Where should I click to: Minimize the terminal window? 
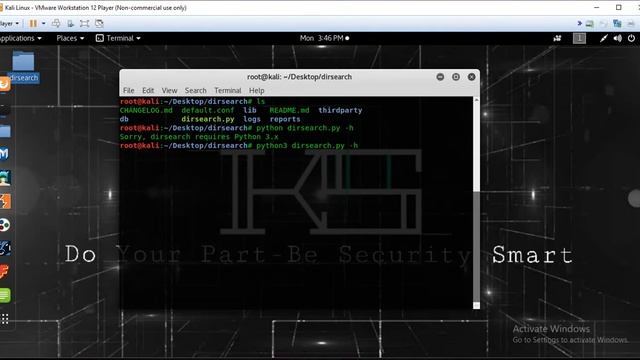pos(440,77)
